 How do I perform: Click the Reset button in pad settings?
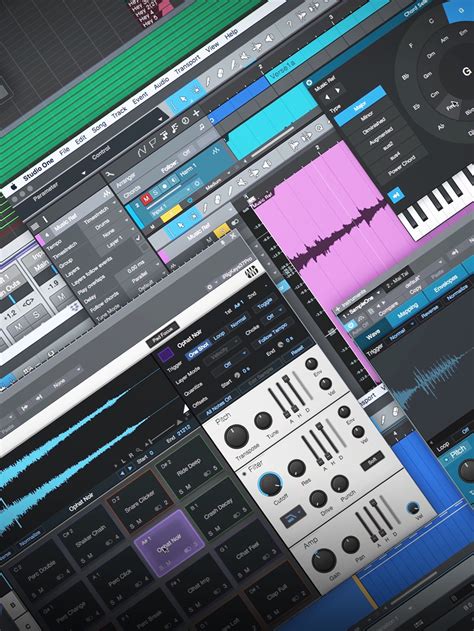(x=297, y=351)
